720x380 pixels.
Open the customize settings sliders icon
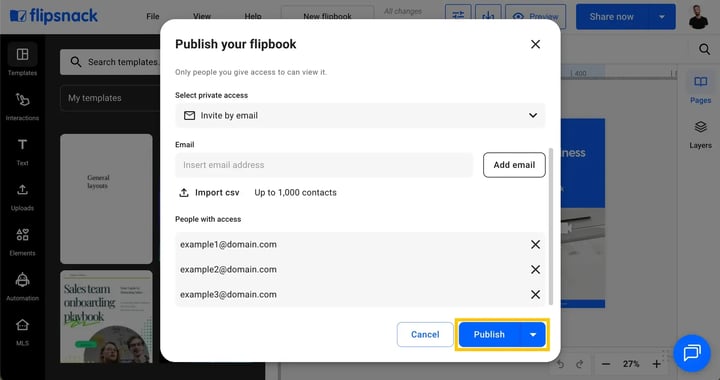pos(458,17)
